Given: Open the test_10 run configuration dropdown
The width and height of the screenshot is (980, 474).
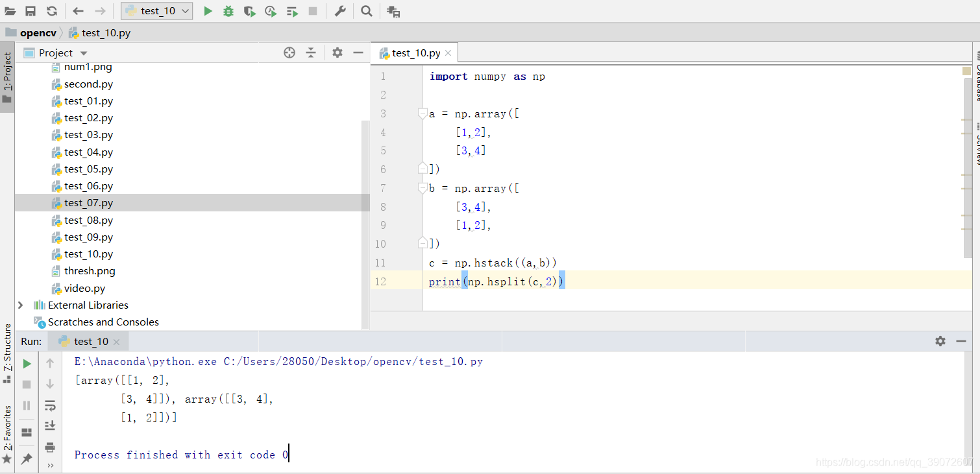Looking at the screenshot, I should click(157, 11).
